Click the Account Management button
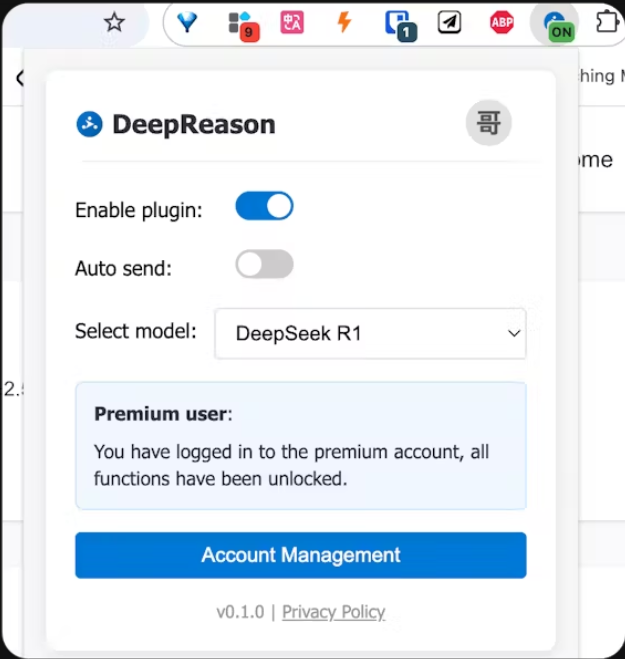This screenshot has width=625, height=659. click(x=301, y=555)
